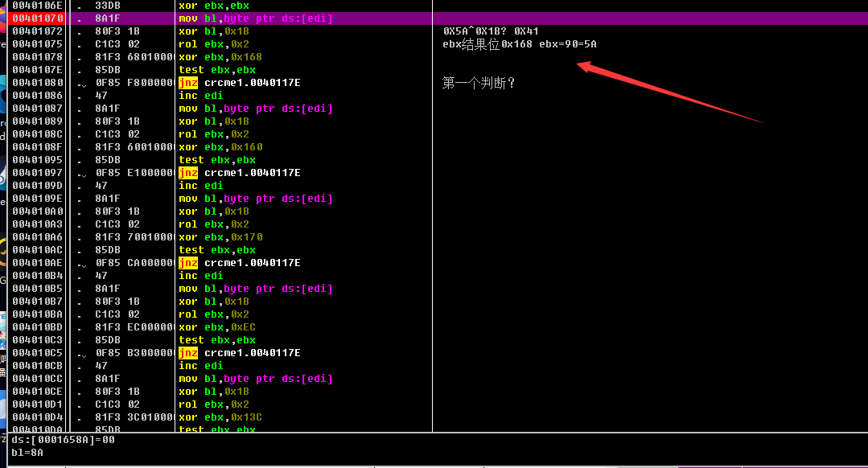
Task: Select the xor ebx,0x168 instruction
Action: [x=220, y=57]
